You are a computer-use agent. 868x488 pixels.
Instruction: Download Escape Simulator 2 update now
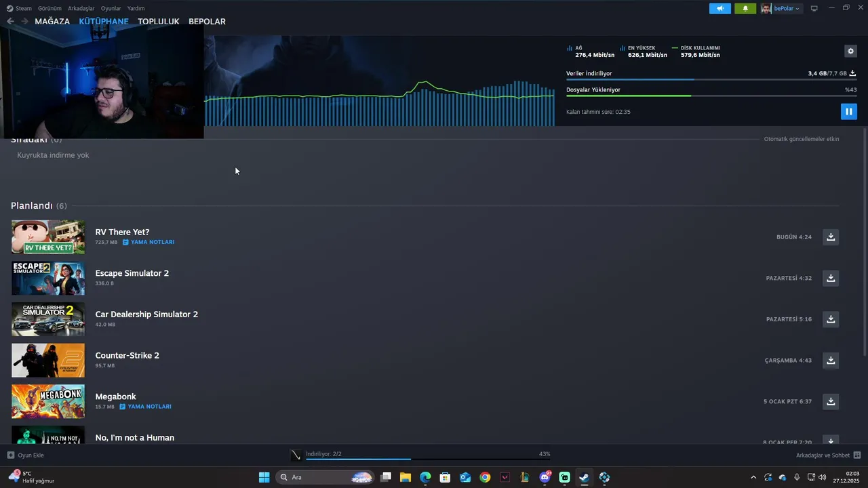pyautogui.click(x=831, y=278)
